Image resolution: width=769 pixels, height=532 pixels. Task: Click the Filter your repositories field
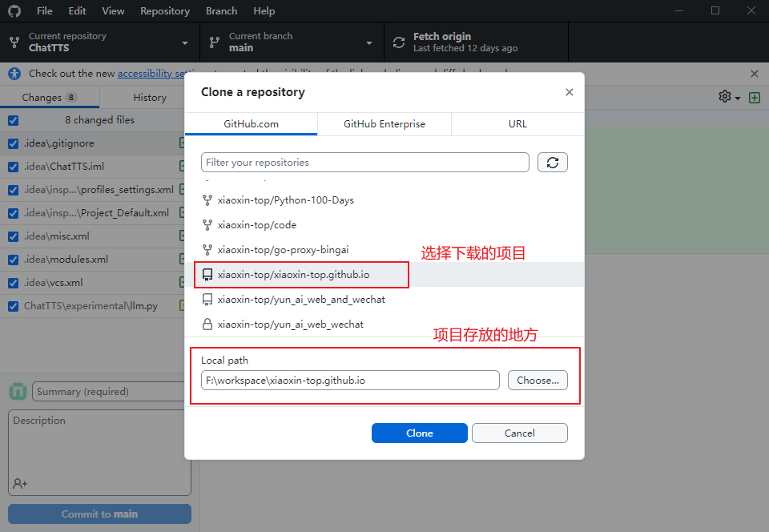364,163
